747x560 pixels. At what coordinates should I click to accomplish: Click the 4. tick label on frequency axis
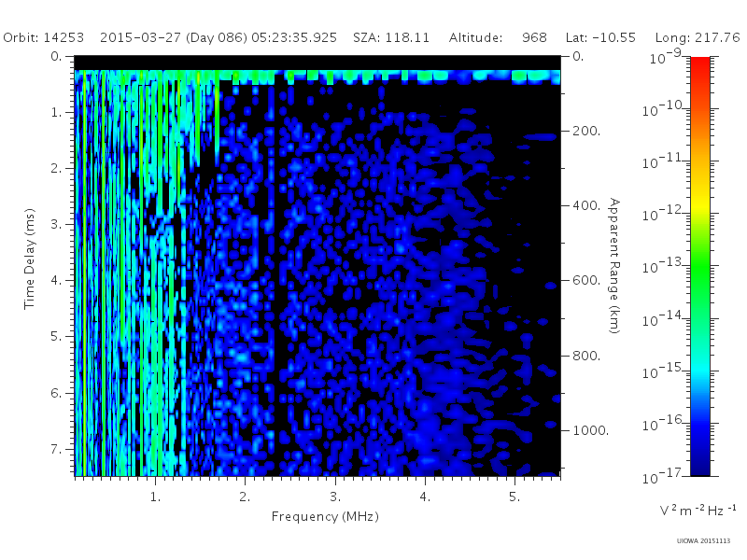pos(425,497)
